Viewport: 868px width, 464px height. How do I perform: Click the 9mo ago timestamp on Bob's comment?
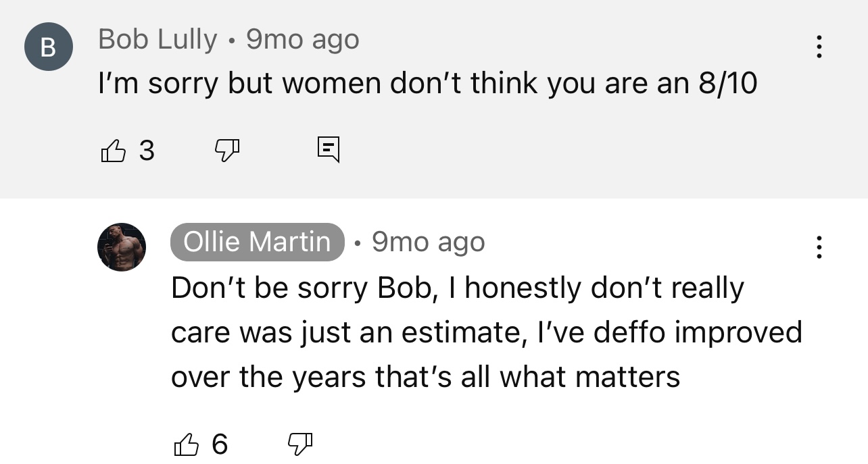pos(302,40)
